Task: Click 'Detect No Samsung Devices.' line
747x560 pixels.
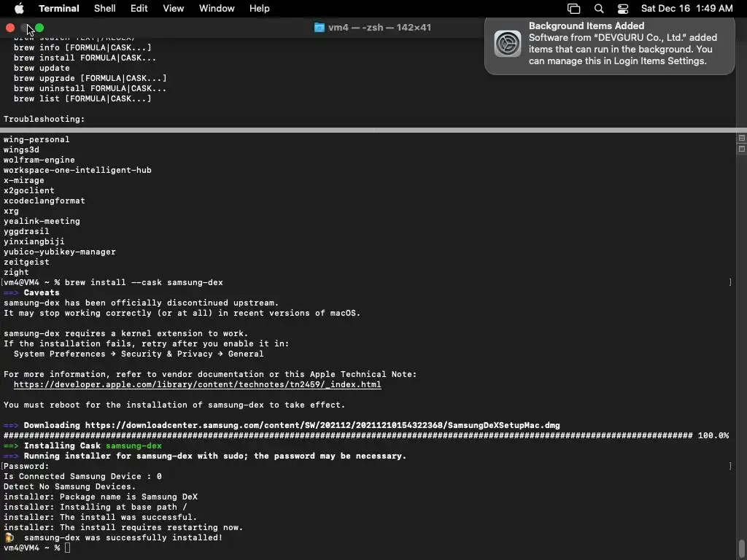Action: click(69, 486)
